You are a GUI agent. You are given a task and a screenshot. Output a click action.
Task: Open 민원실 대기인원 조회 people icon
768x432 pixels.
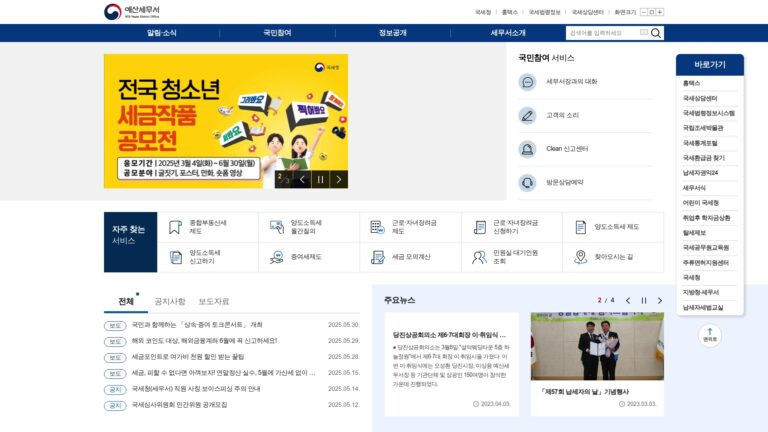click(x=479, y=257)
